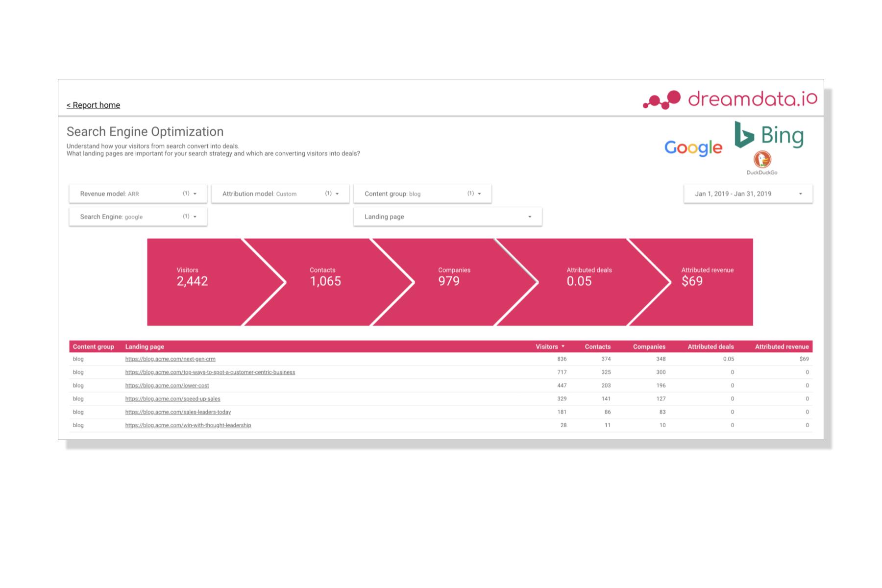
Task: Open the Revenue model dropdown
Action: point(138,194)
